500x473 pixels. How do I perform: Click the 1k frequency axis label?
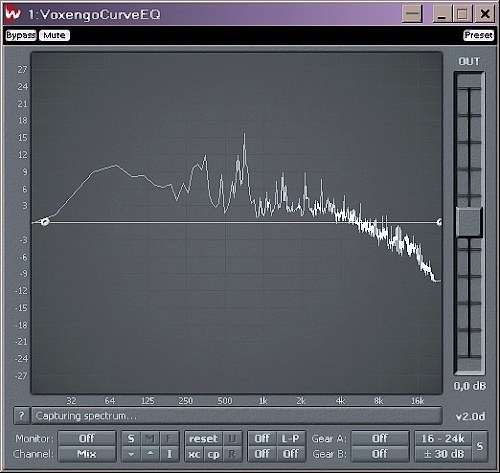coord(263,401)
